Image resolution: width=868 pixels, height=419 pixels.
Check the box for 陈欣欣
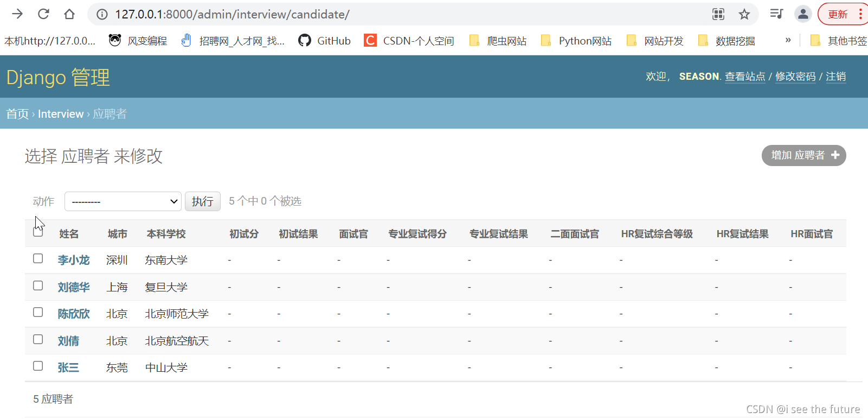pos(38,312)
